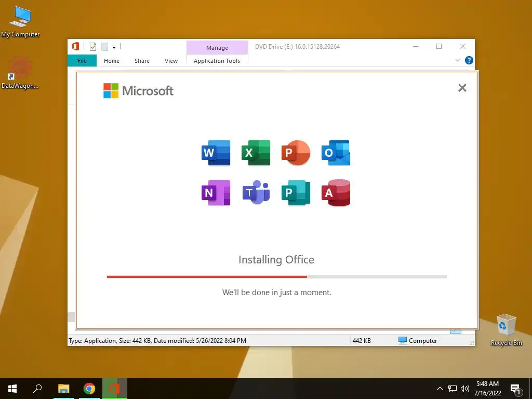This screenshot has width=532, height=399.
Task: Click the OneNote icon in the installer
Action: (216, 193)
